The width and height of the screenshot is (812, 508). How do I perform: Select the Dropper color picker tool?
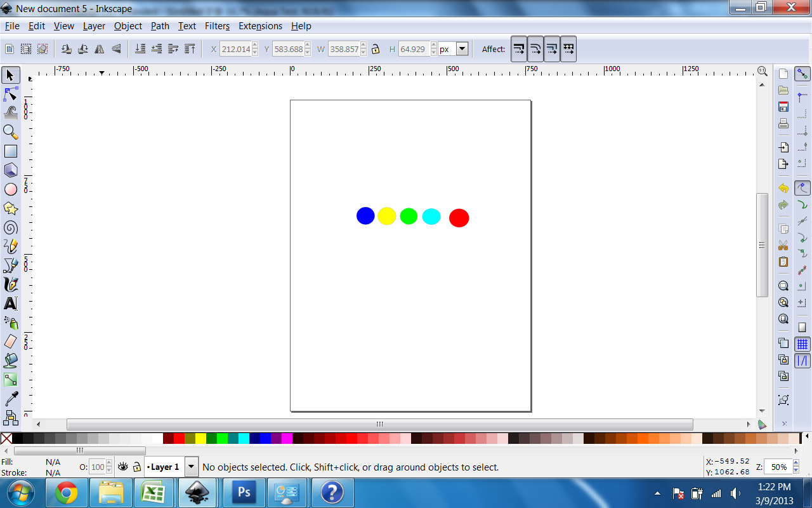[11, 399]
